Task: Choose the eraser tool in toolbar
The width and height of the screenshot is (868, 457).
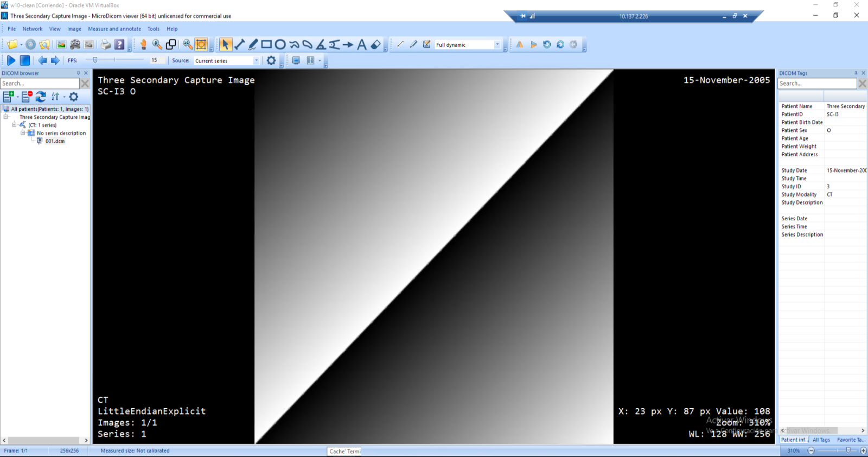Action: pyautogui.click(x=375, y=45)
